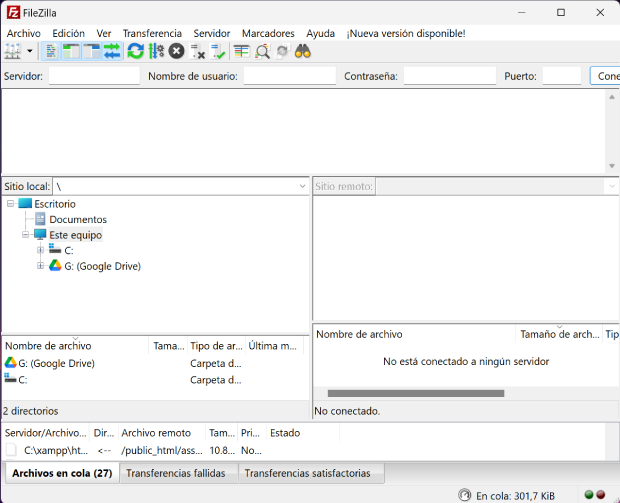Select Escritorio in the local tree
620x503 pixels.
coord(55,204)
